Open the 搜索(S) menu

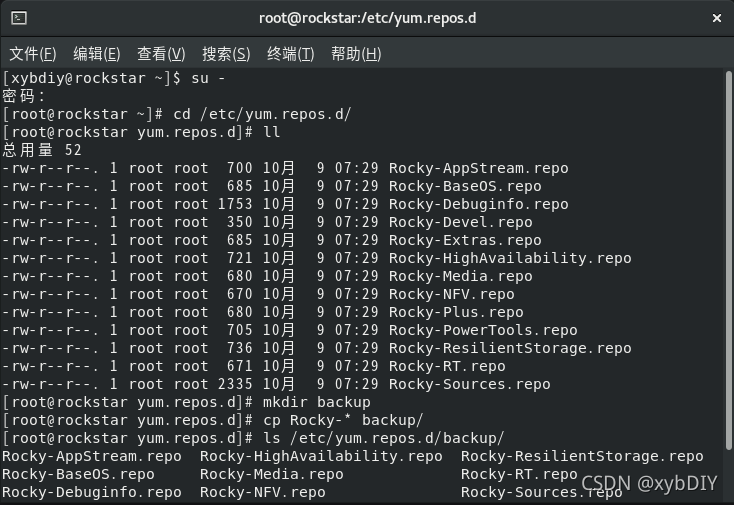click(x=226, y=54)
